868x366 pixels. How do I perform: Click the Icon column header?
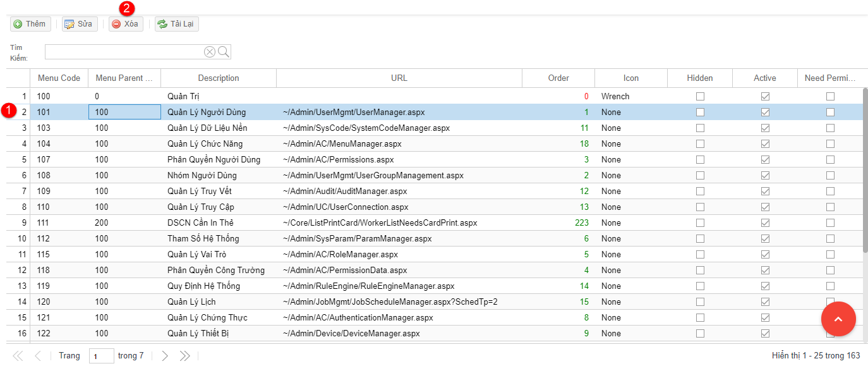coord(631,78)
